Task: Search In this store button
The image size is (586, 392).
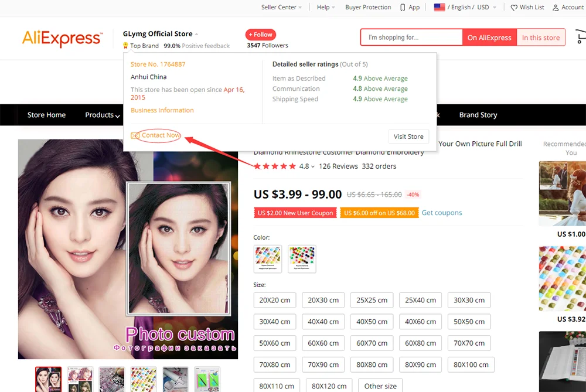Action: [x=541, y=38]
